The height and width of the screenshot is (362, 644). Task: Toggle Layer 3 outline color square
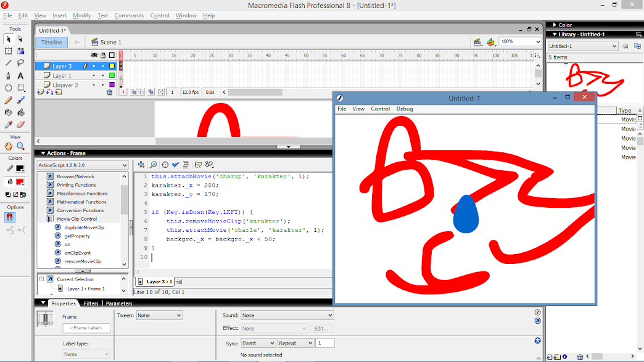(x=112, y=66)
